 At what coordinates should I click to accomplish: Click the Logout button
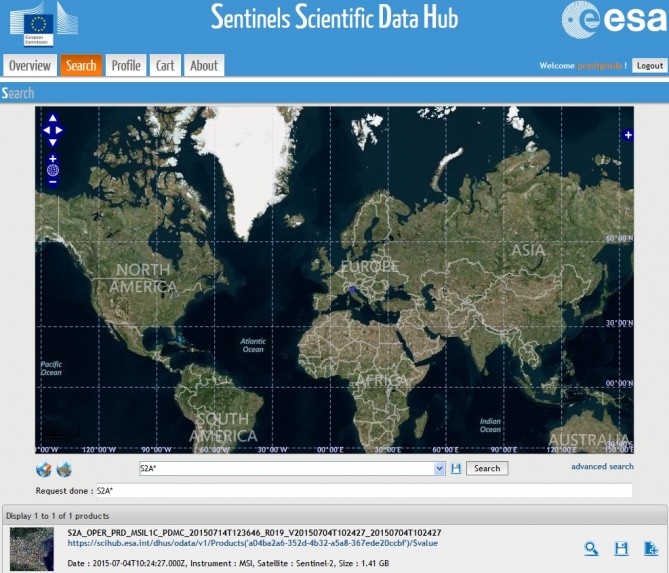[x=649, y=66]
